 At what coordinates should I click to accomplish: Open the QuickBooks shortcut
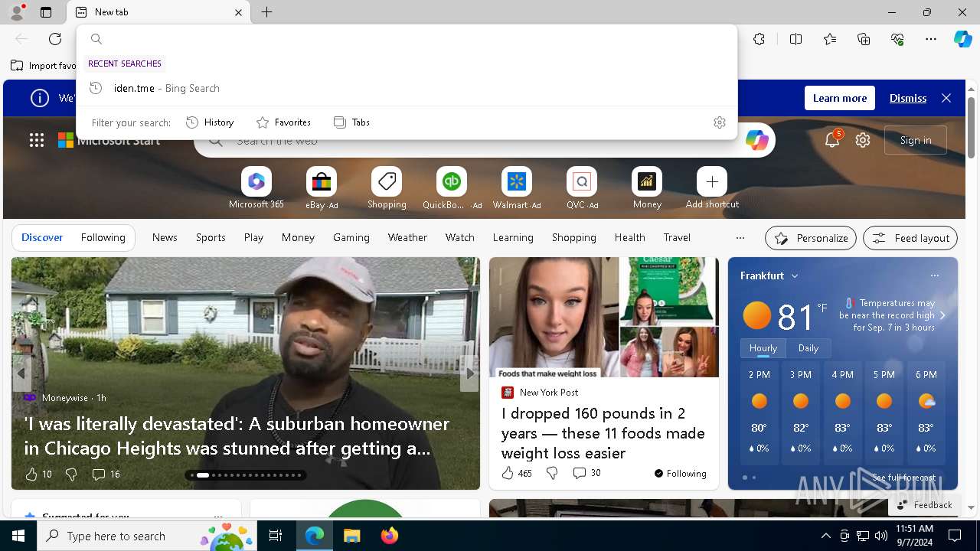[452, 188]
